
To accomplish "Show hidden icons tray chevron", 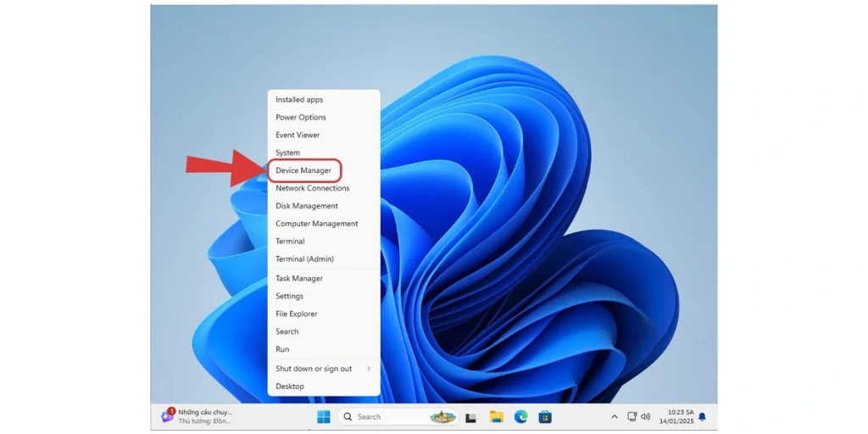I will click(615, 417).
